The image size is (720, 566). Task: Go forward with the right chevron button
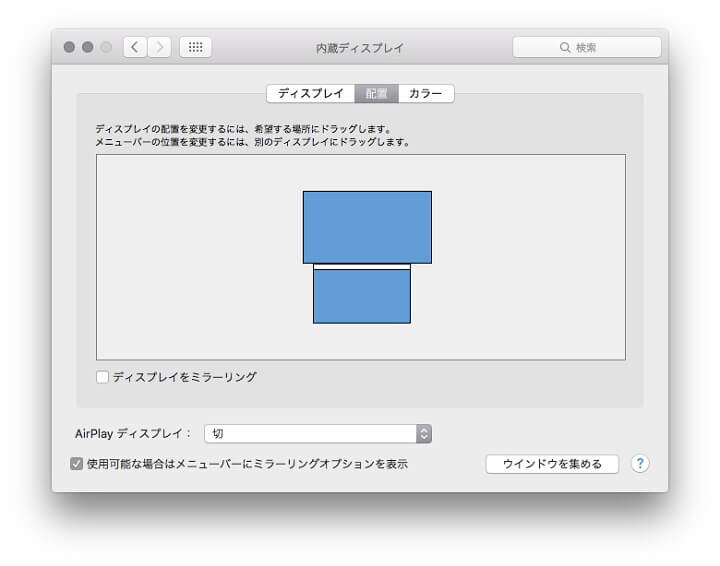coord(159,47)
